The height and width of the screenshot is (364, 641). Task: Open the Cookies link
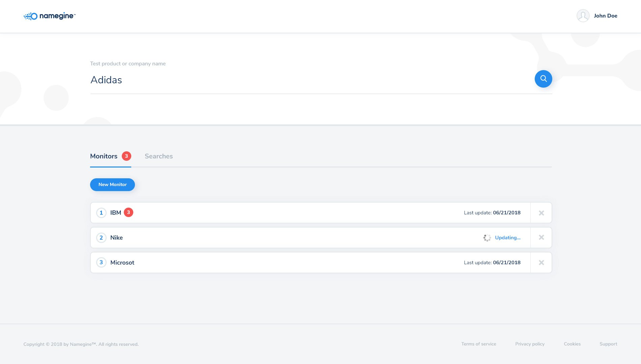pos(572,344)
